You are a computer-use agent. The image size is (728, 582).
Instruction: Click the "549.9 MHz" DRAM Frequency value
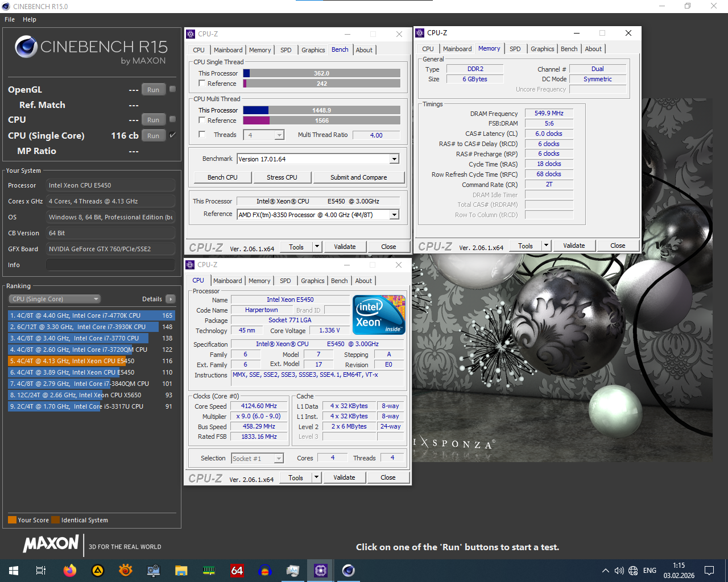click(549, 113)
